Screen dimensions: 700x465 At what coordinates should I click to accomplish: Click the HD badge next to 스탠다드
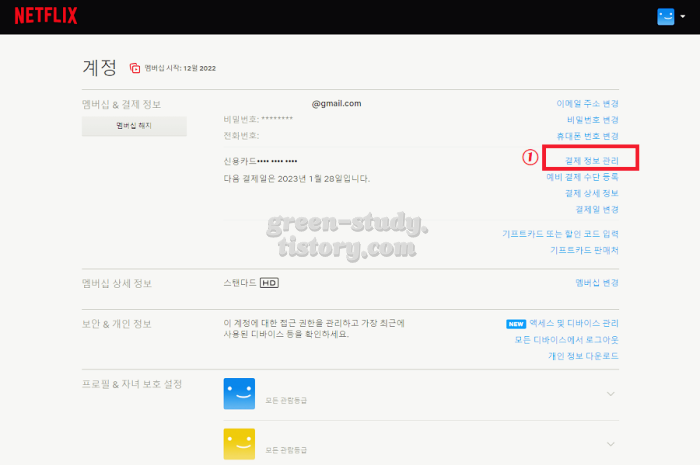(269, 283)
